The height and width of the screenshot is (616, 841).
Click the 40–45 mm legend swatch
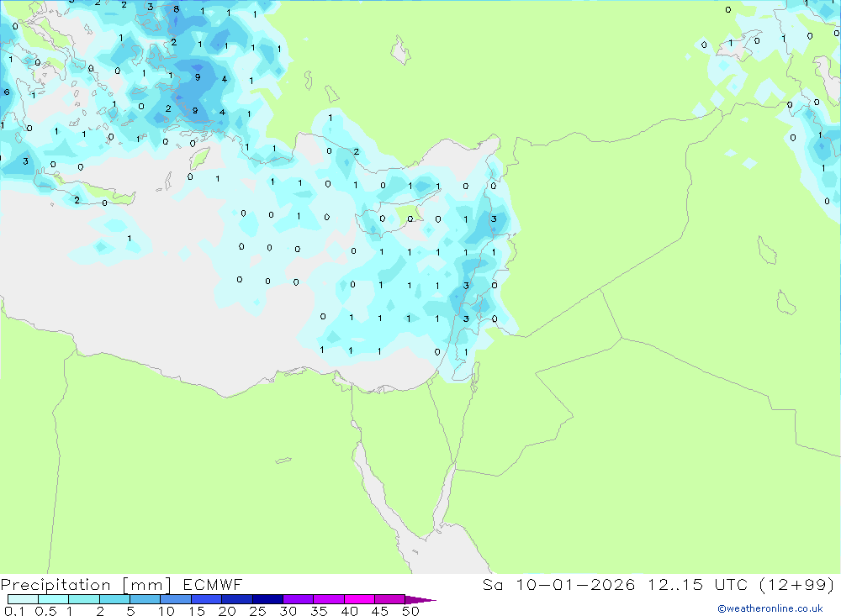point(359,599)
